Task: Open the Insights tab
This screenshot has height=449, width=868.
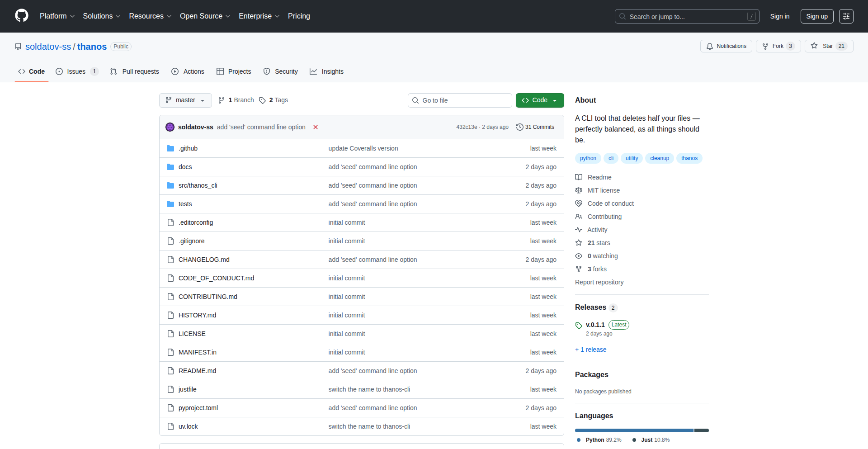Action: click(x=327, y=71)
